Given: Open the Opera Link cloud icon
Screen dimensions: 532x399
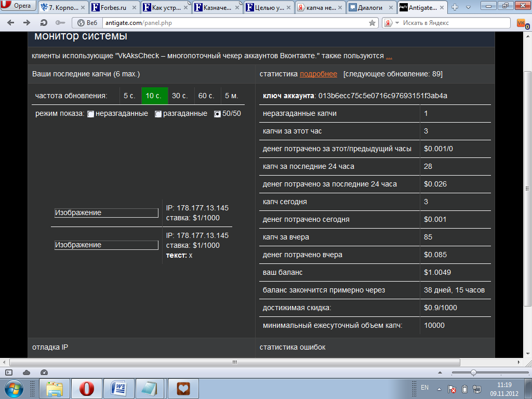Looking at the screenshot, I should pos(26,373).
